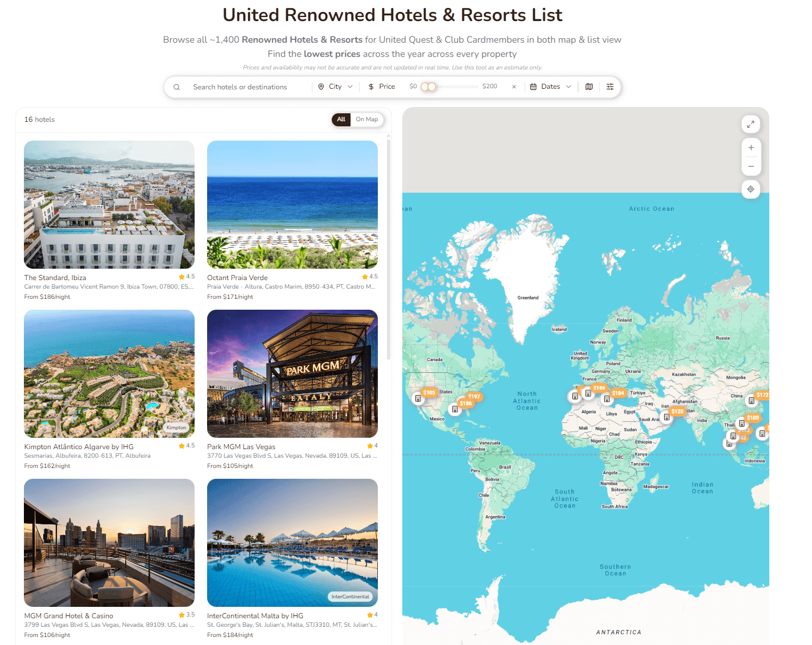The image size is (812, 645).
Task: Click the $197 price marker on the map
Action: (474, 396)
